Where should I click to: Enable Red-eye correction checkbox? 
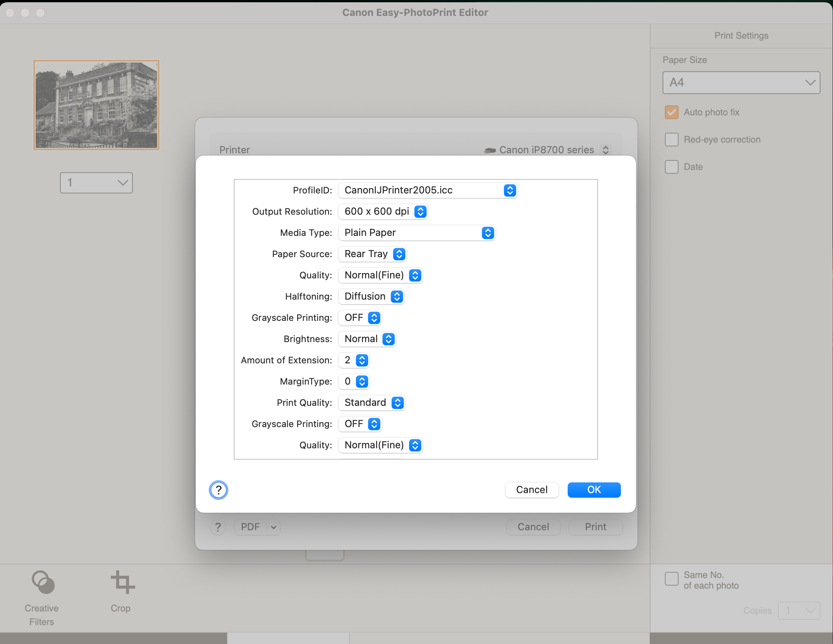pyautogui.click(x=671, y=140)
